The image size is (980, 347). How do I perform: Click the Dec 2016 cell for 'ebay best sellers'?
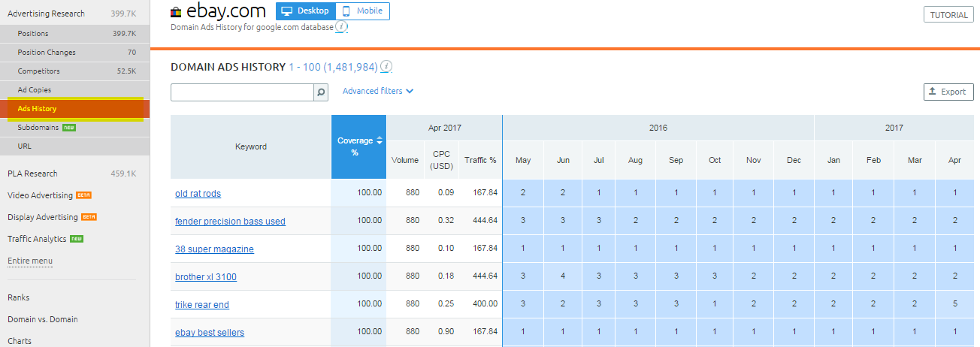[x=794, y=332]
